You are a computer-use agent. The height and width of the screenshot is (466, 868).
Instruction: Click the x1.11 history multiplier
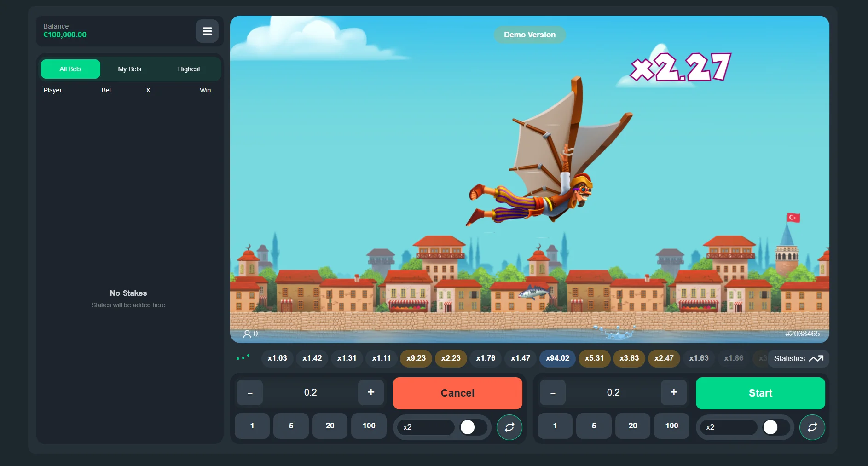(382, 358)
